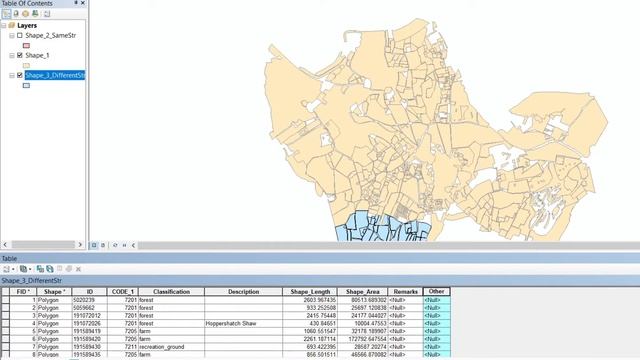Click right arrow of Table of Contents scrollbar
Screen dimensions: 640x360
[80, 244]
